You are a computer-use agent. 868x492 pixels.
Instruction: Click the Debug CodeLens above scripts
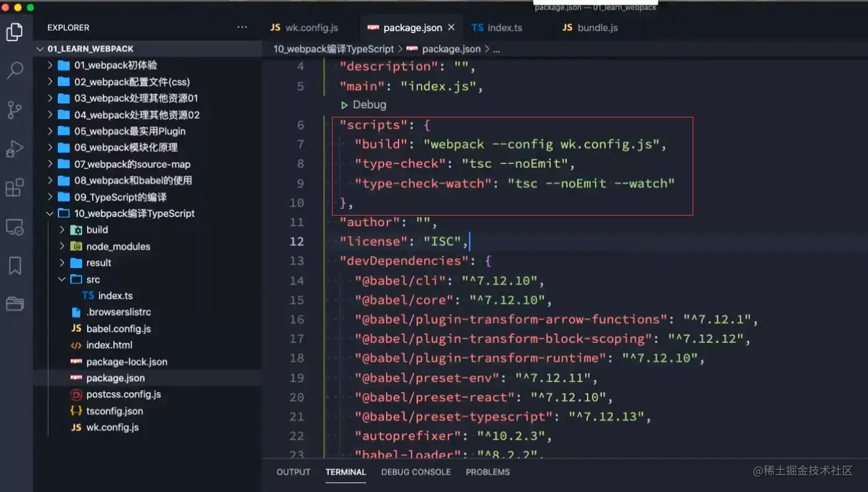[x=369, y=105]
